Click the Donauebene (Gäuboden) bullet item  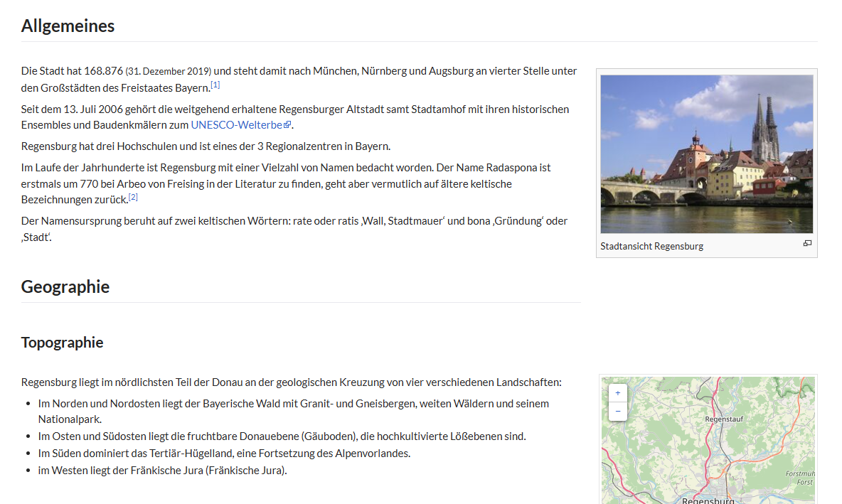click(282, 436)
